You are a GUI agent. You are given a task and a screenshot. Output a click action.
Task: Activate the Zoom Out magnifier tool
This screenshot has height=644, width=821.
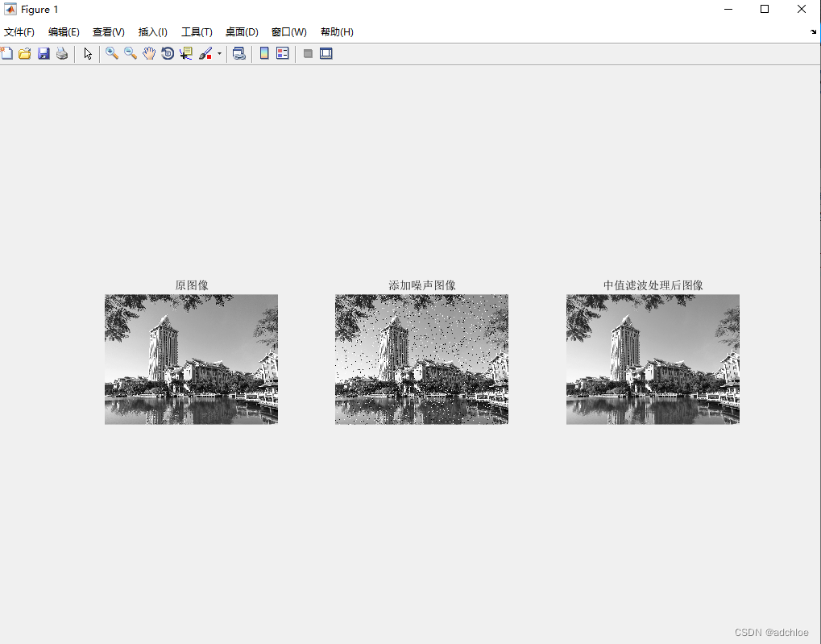tap(131, 53)
